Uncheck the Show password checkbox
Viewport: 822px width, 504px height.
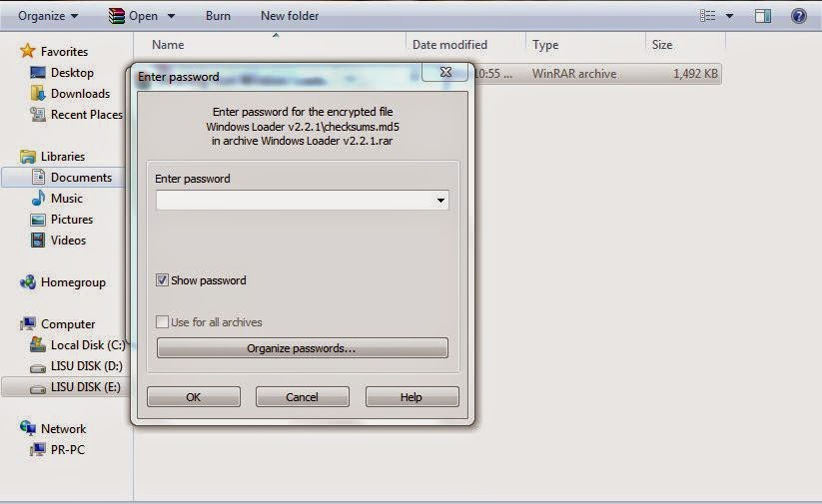[162, 279]
